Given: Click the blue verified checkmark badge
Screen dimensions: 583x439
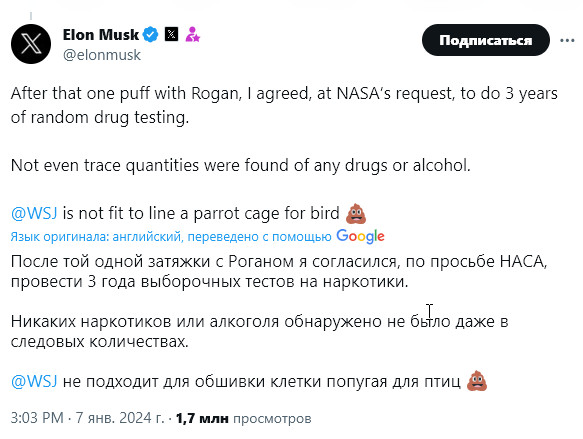Looking at the screenshot, I should tap(151, 35).
